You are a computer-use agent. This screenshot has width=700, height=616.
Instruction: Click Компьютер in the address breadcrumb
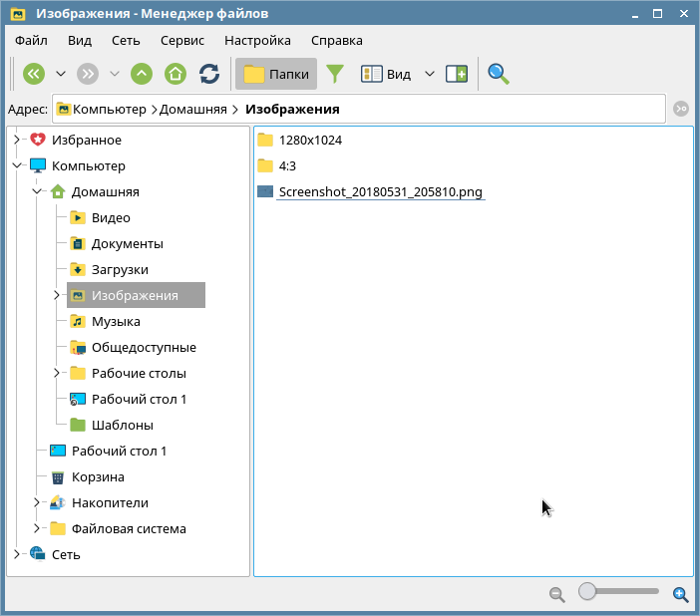(110, 110)
